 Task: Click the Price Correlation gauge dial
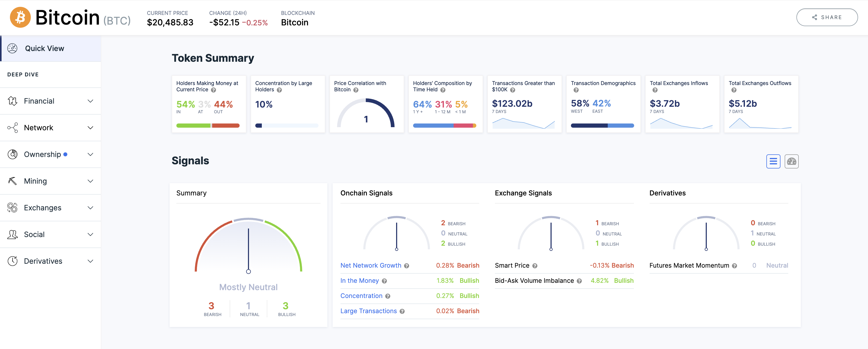click(x=366, y=113)
